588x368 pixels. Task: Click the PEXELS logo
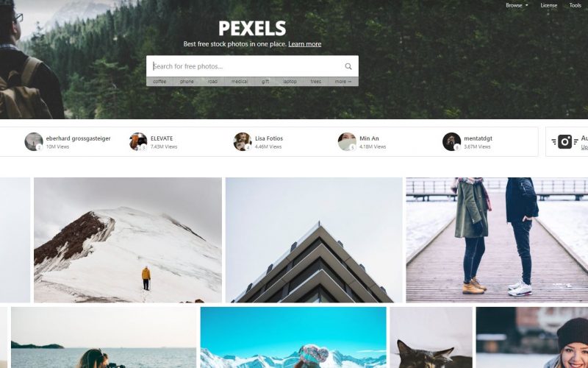click(252, 29)
